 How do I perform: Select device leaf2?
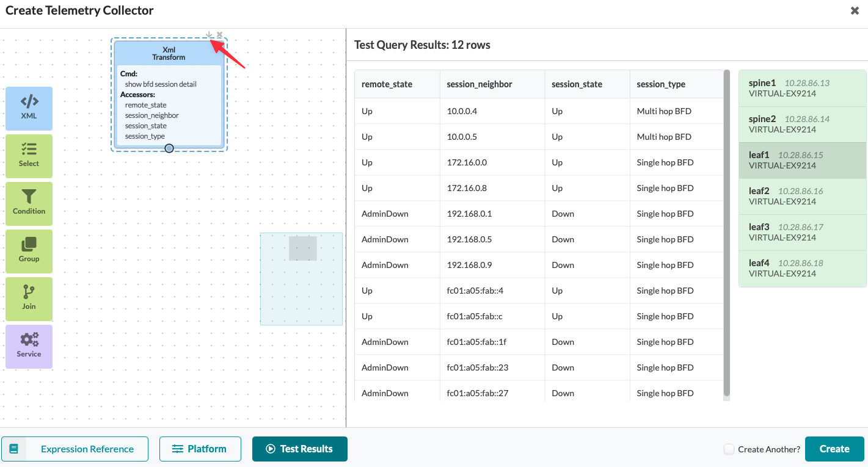coord(803,197)
